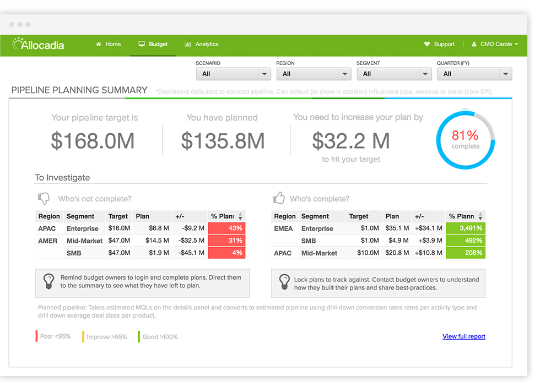Click the Analytics bar chart icon

point(188,44)
